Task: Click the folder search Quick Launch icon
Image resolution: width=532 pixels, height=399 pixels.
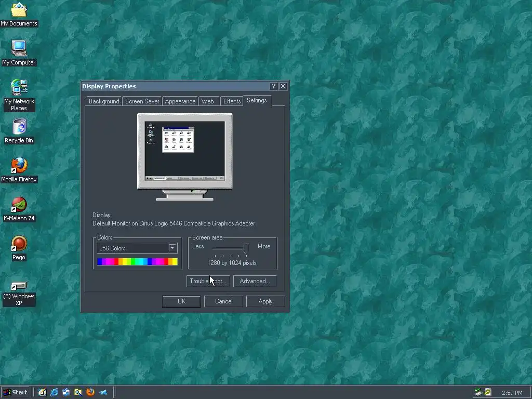Action: (x=78, y=392)
